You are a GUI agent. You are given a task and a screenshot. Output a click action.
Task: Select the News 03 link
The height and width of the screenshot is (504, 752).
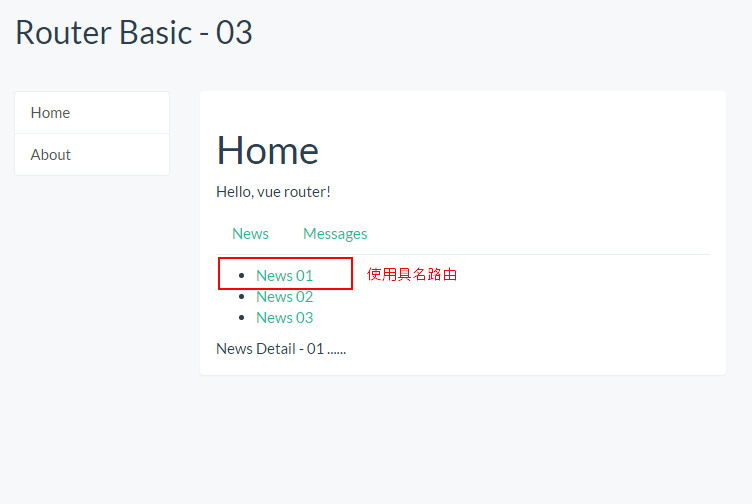284,318
